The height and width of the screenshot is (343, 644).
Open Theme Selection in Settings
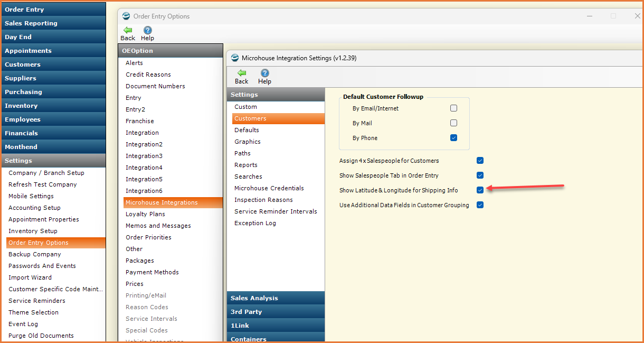pos(33,312)
